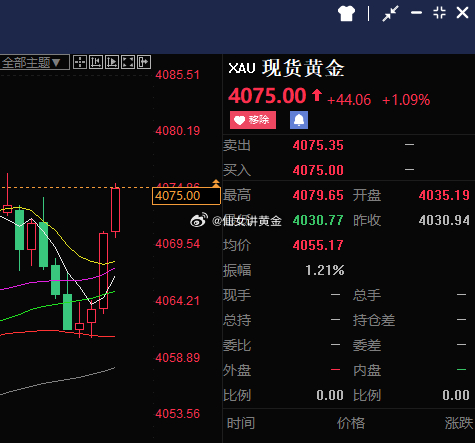The image size is (475, 443).
Task: Click the 开盘 value 4035.19
Action: point(444,195)
